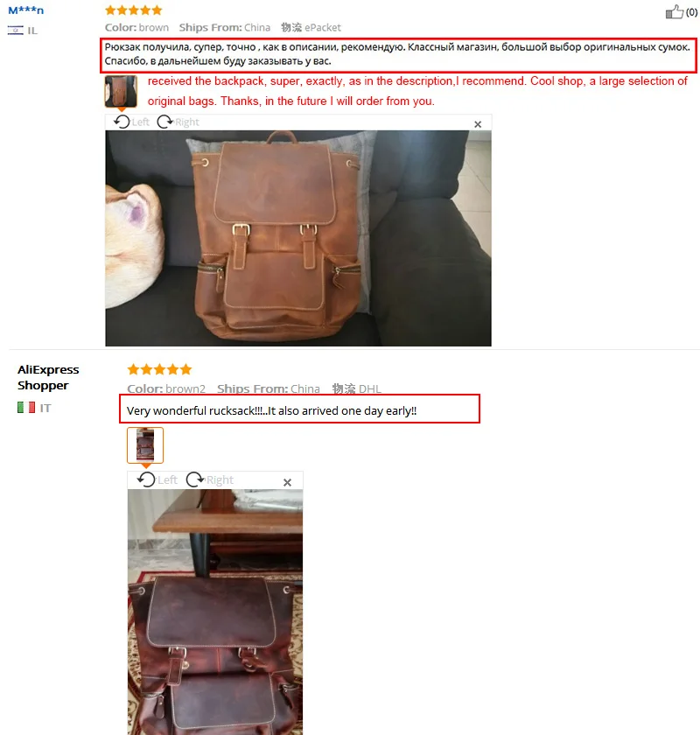700x735 pixels.
Task: Click the five-star rating on first review
Action: click(x=134, y=10)
